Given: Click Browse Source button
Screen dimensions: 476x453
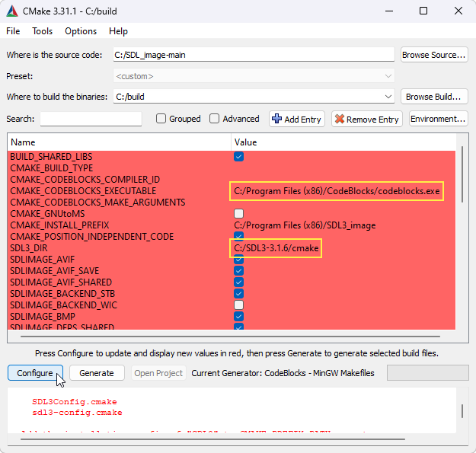Looking at the screenshot, I should [x=434, y=55].
